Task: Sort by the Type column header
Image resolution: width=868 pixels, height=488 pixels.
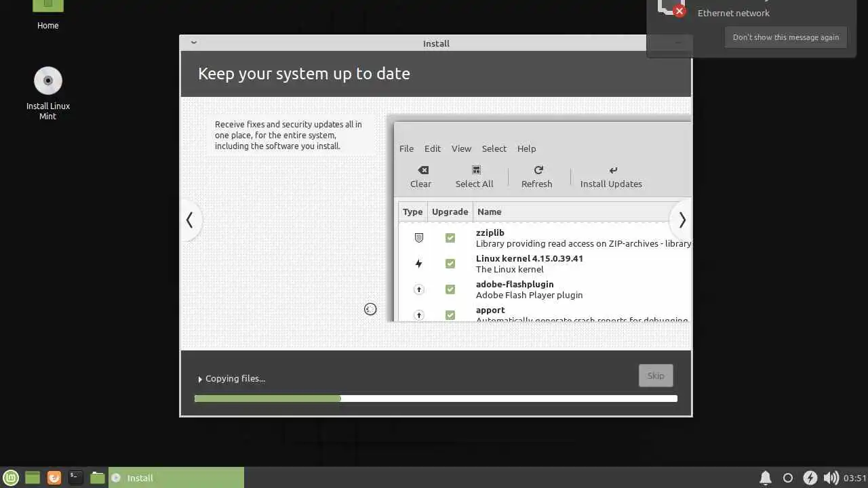Action: (412, 211)
